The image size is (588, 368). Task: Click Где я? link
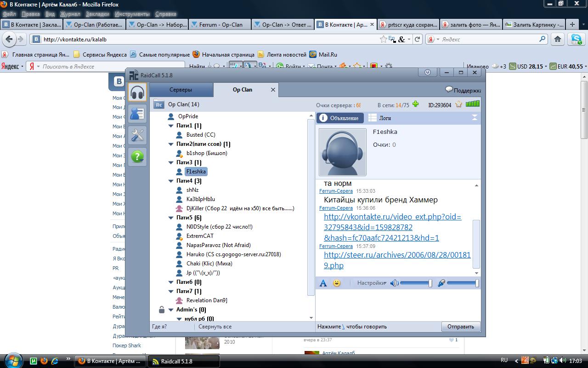[x=159, y=327]
